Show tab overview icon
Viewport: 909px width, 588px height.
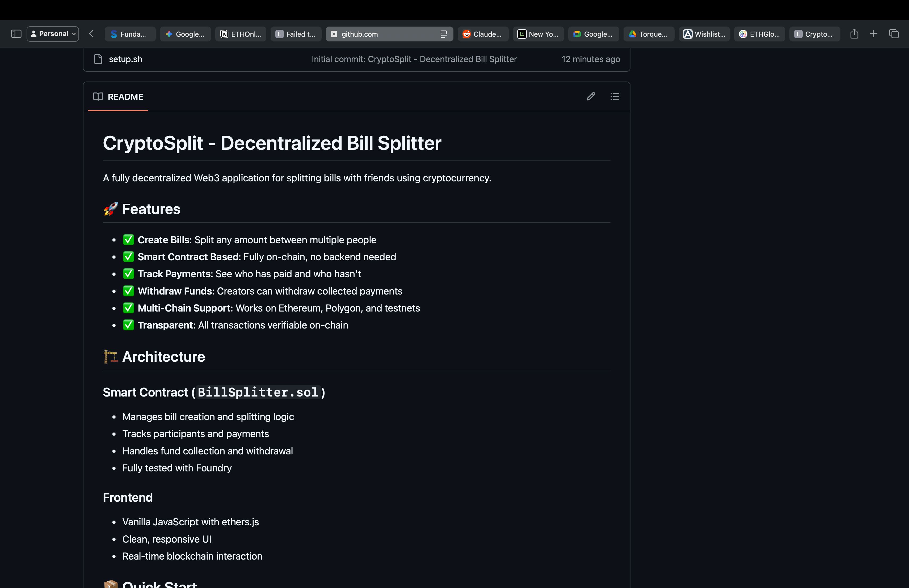click(x=894, y=34)
